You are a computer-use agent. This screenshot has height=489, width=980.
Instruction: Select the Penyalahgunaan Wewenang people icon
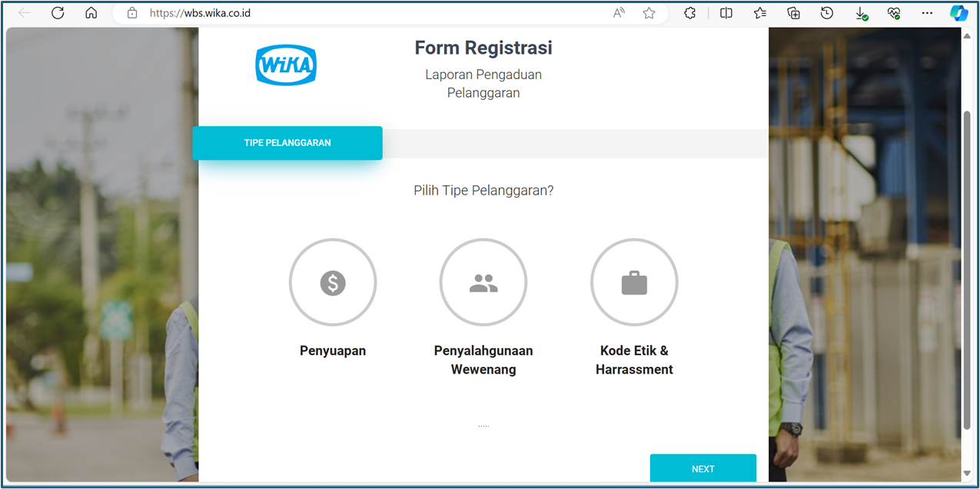[483, 282]
